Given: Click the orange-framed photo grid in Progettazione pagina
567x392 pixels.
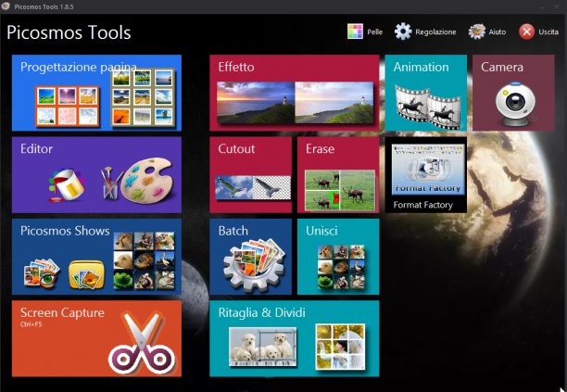Looking at the screenshot, I should [x=68, y=106].
